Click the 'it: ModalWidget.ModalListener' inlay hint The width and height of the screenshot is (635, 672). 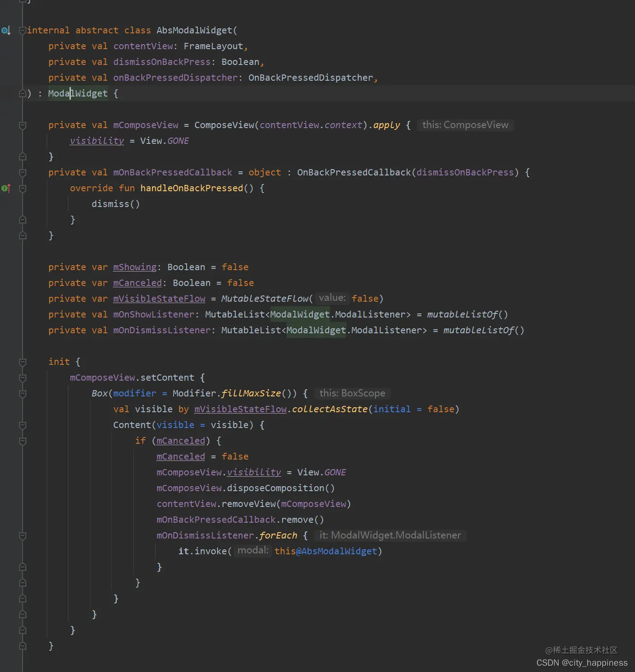390,535
